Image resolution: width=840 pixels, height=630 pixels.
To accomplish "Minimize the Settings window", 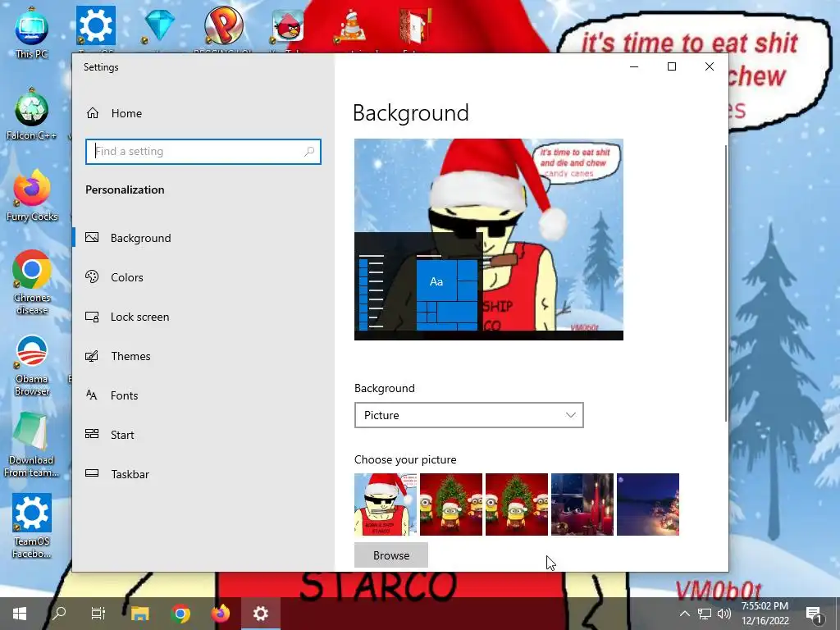I will [634, 66].
